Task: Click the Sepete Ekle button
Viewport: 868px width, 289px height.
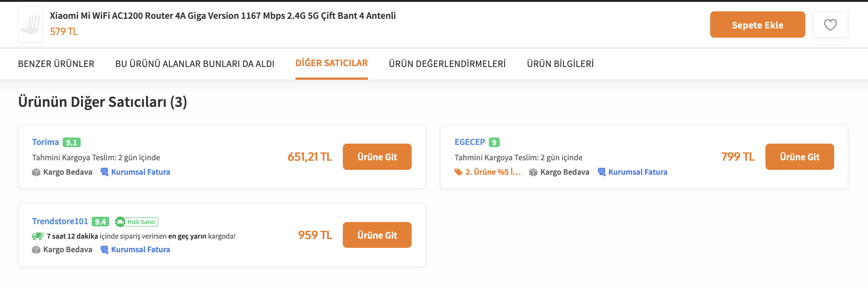Action: pos(758,25)
